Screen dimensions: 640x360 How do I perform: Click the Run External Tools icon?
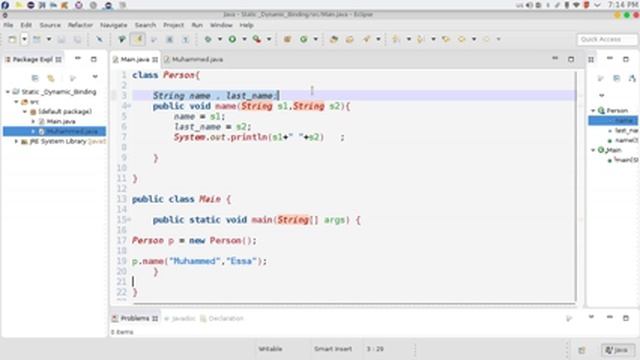pyautogui.click(x=257, y=39)
